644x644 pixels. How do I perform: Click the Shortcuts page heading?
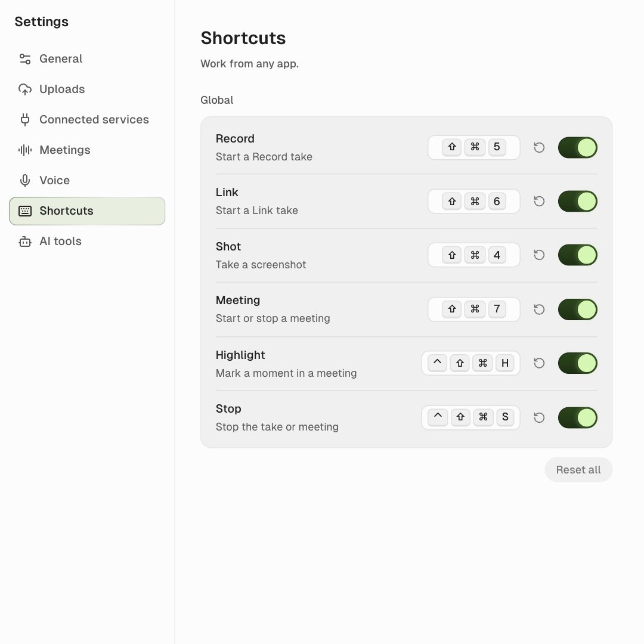[243, 38]
